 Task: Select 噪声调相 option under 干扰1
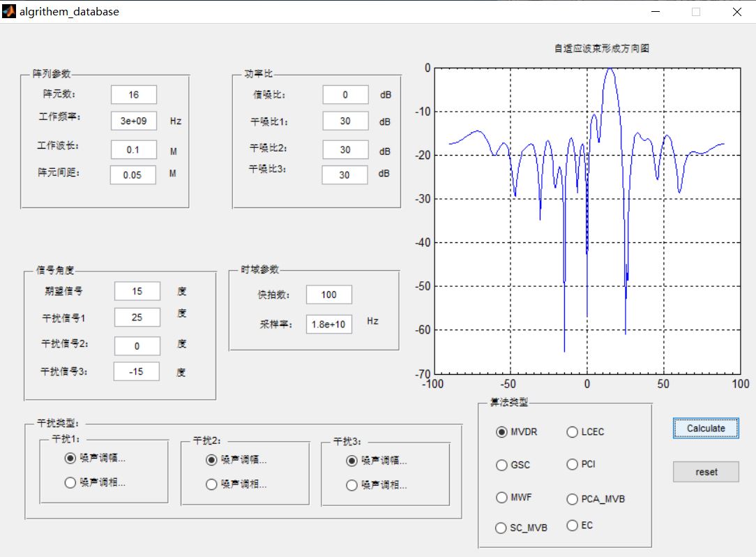pyautogui.click(x=95, y=482)
